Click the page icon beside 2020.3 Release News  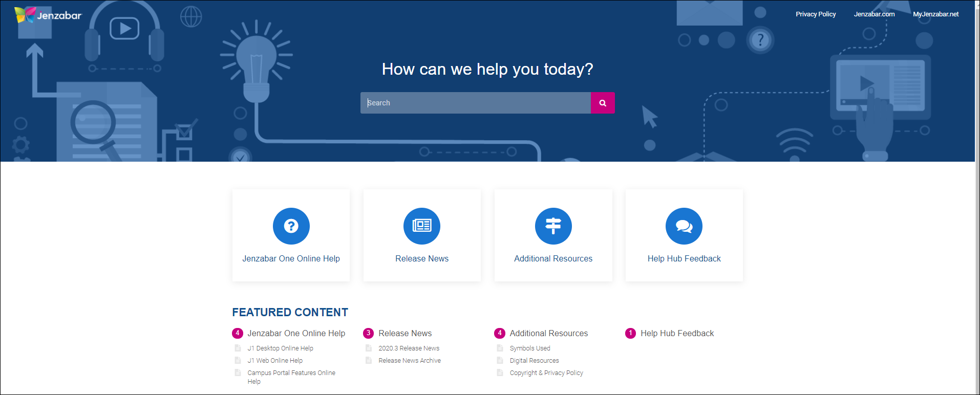[369, 348]
